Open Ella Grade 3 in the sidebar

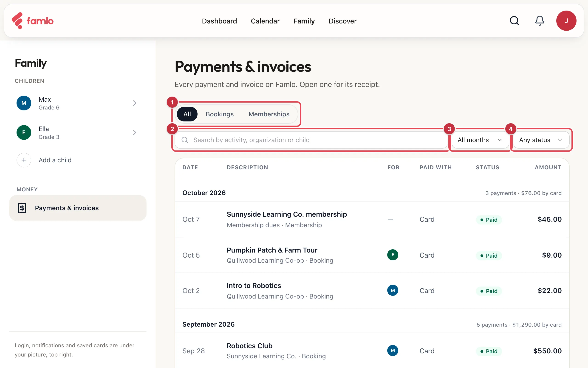[x=78, y=132]
